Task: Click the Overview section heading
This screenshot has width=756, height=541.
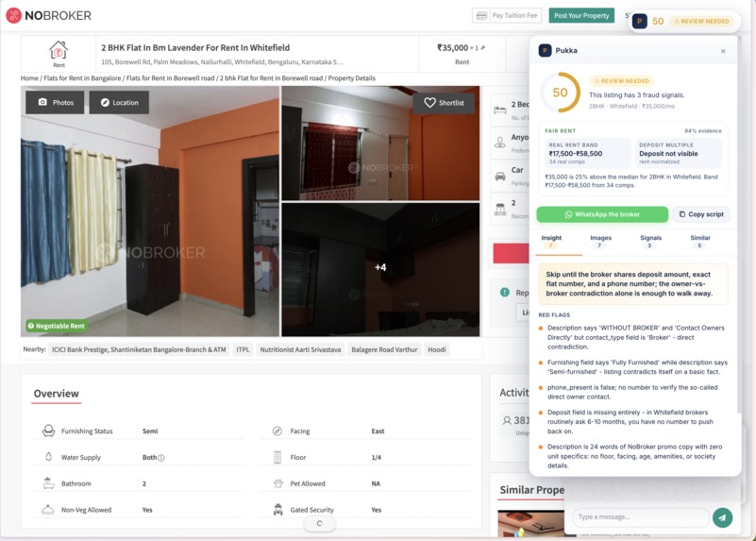Action: (56, 394)
